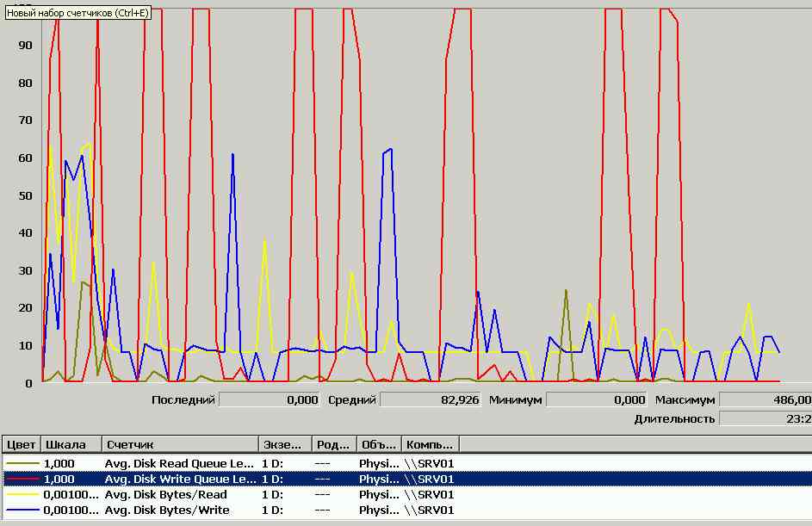
Task: Sort counters by the Счетчик column header
Action: (180, 444)
